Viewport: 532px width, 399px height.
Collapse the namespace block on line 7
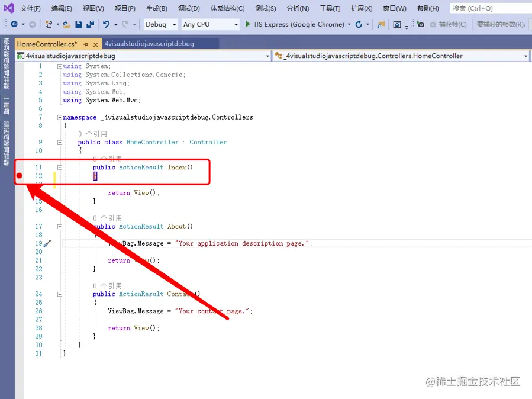pos(60,117)
